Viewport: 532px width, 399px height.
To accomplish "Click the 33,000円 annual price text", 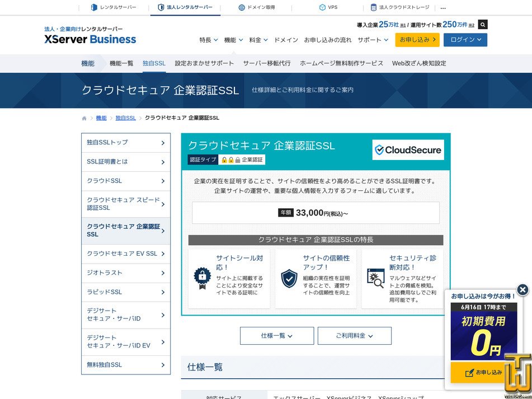I will 322,213.
